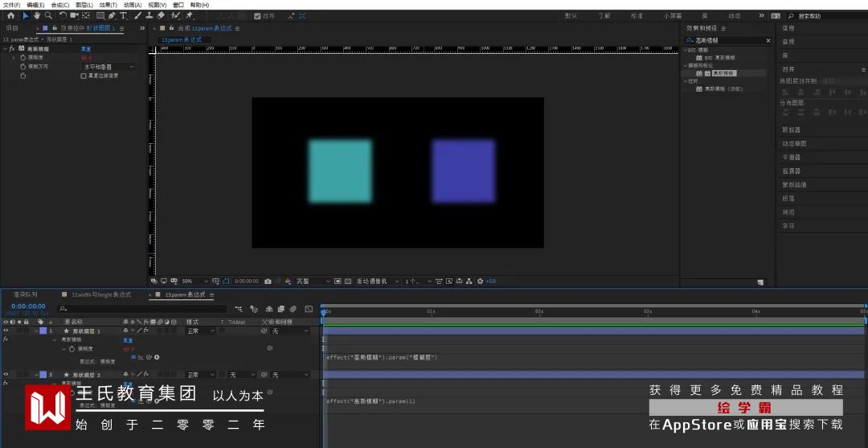This screenshot has width=868, height=448.
Task: Select the Eraser tool
Action: click(x=161, y=15)
